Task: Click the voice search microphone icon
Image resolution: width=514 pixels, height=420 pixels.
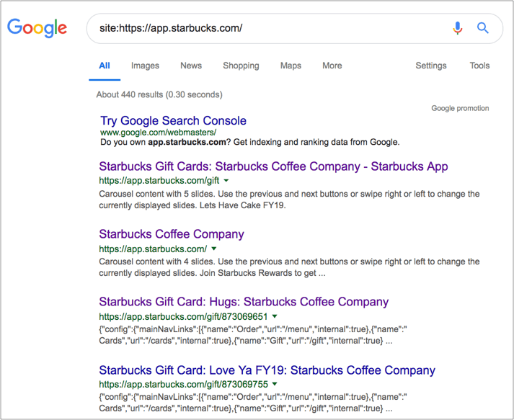Action: click(457, 28)
